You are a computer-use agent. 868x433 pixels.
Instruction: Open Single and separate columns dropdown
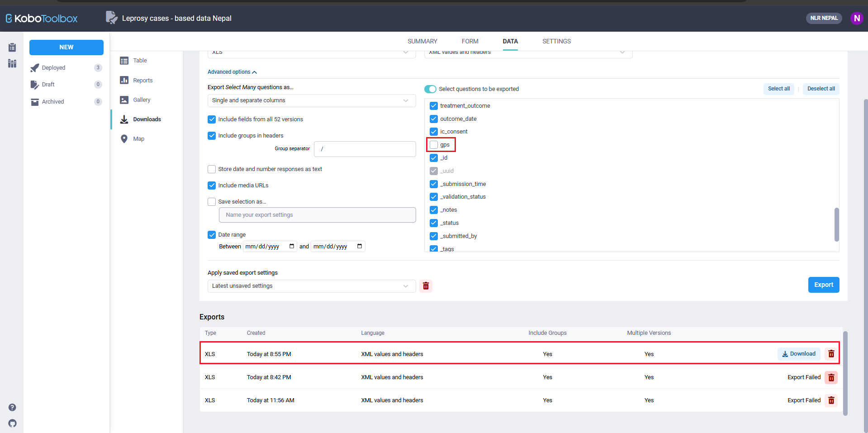[311, 100]
